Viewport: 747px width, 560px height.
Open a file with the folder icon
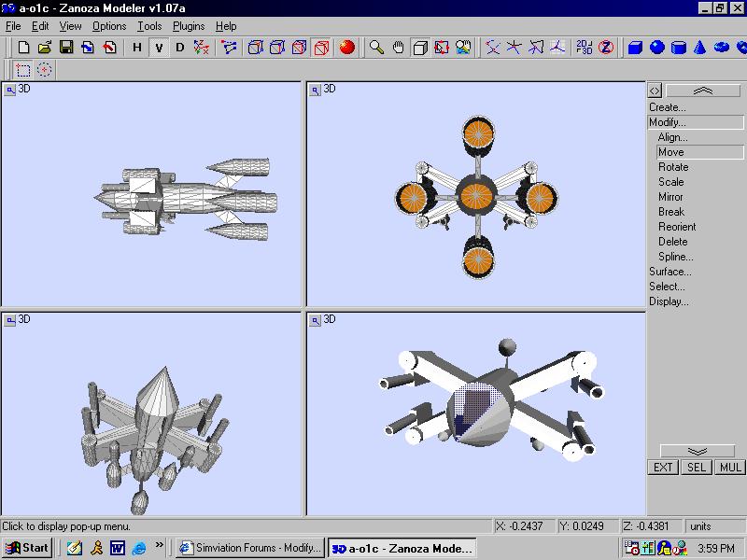point(45,48)
